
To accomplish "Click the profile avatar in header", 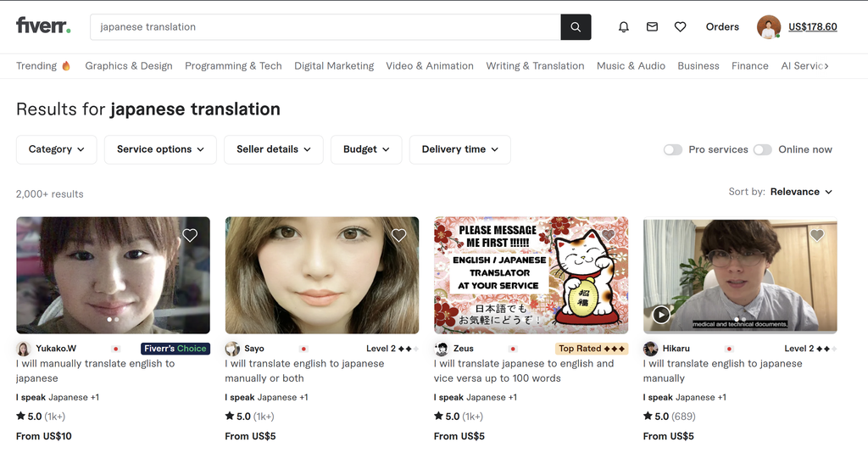I will (769, 26).
